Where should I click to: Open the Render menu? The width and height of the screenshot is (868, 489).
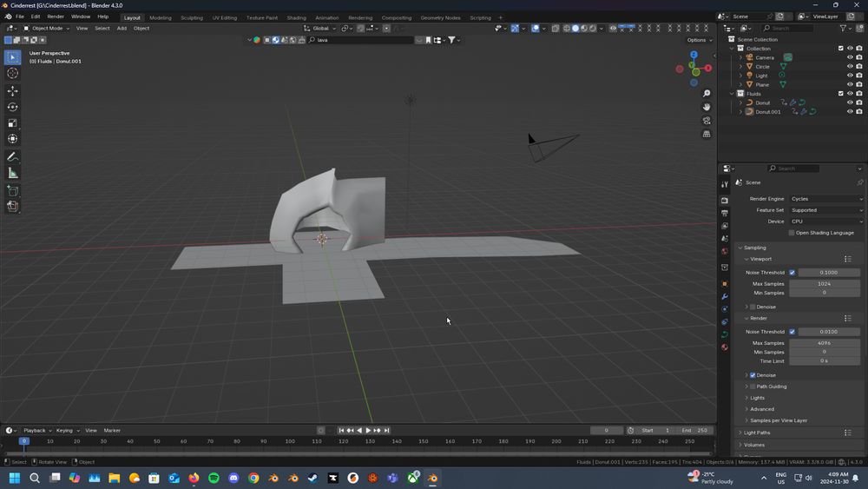click(56, 17)
